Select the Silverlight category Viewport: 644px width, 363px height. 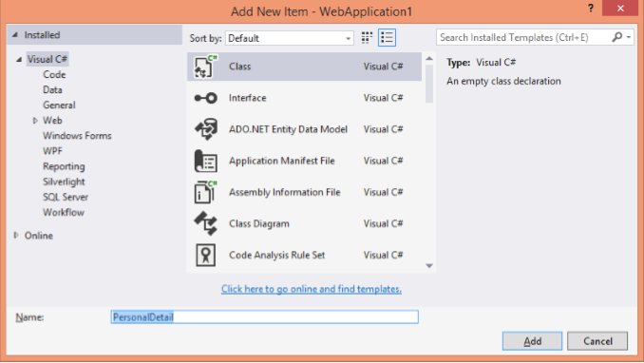[x=64, y=181]
